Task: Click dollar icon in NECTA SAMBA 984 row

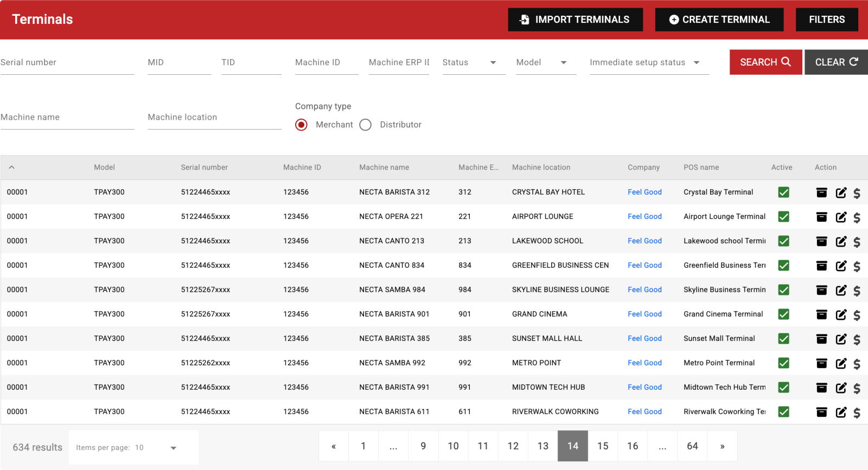Action: [x=857, y=291]
